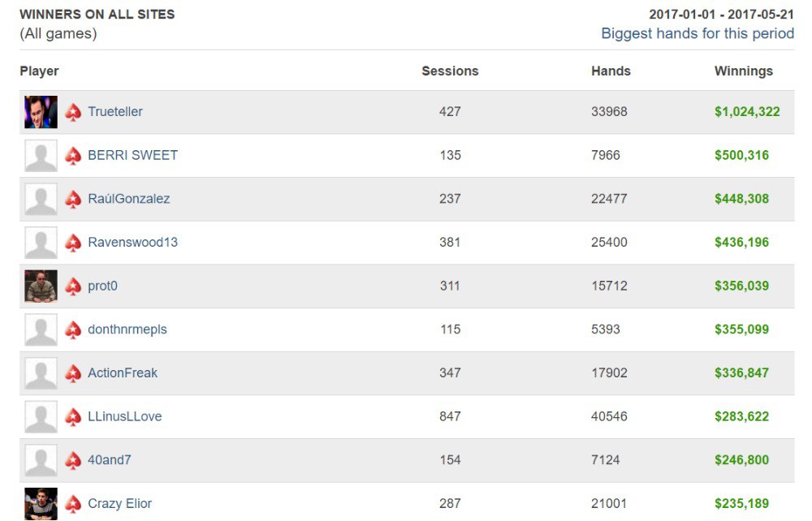
Task: Open Trueteller's profile photo
Action: click(41, 112)
